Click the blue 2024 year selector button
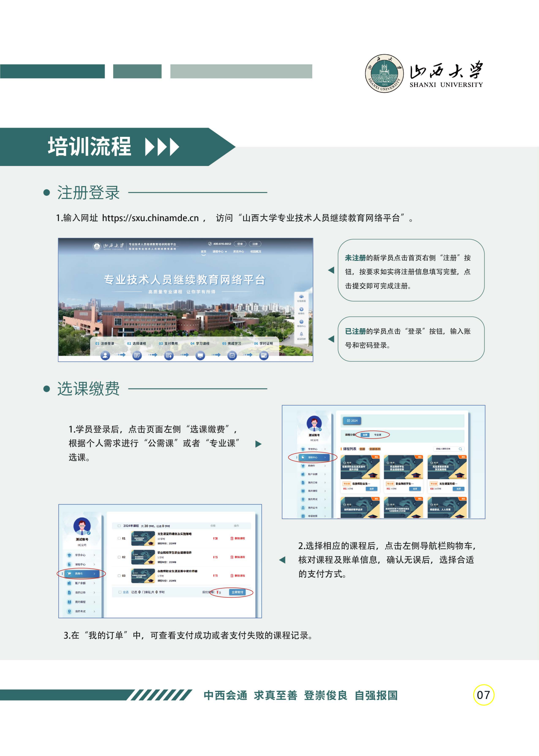The width and height of the screenshot is (539, 756). pos(352,421)
